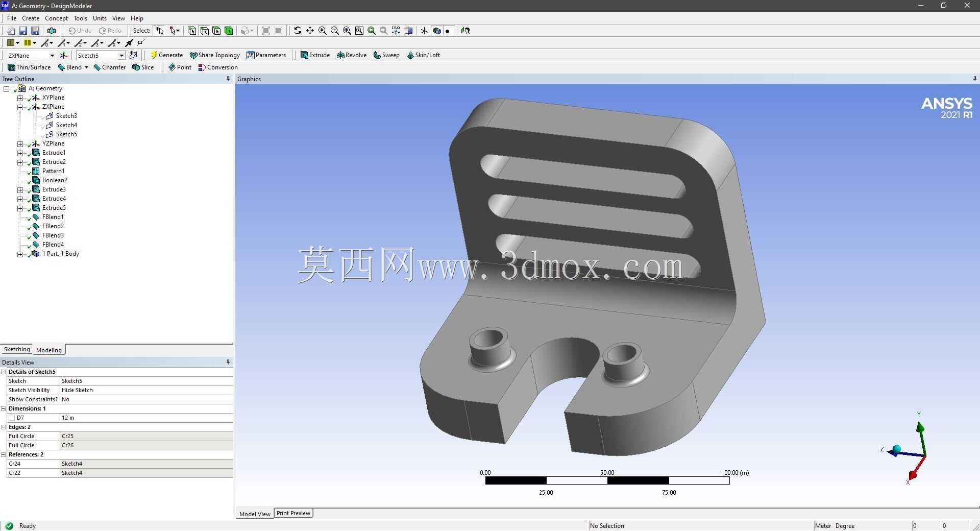
Task: Click the green Y axis on triad
Action: click(920, 428)
